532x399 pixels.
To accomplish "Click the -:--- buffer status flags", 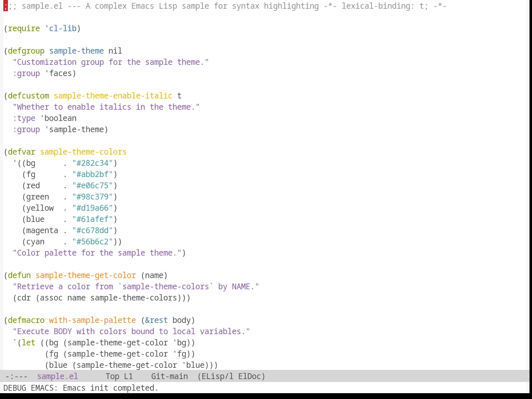I will pos(16,376).
